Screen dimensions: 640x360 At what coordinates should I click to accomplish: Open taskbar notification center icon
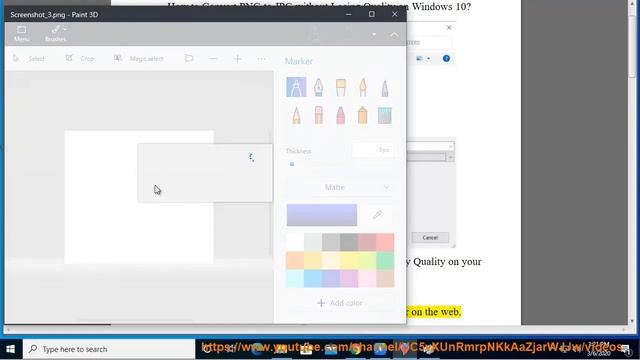pos(626,349)
